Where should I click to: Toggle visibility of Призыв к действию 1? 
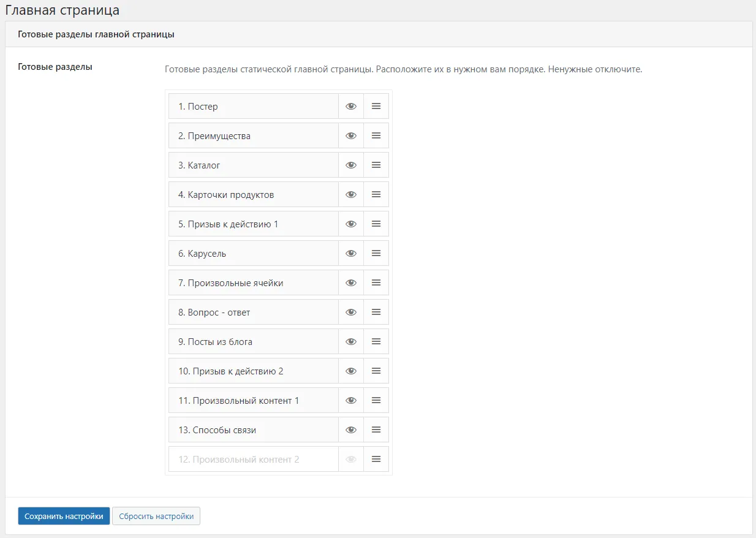click(x=351, y=224)
